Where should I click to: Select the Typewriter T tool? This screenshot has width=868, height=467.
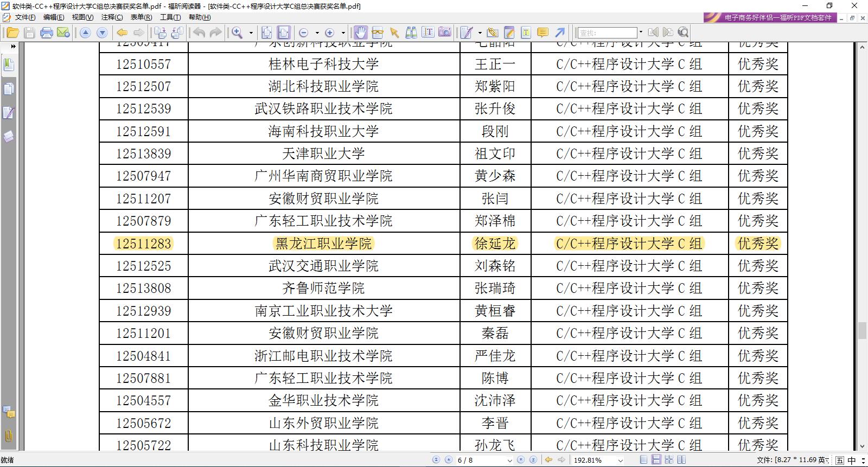[526, 33]
